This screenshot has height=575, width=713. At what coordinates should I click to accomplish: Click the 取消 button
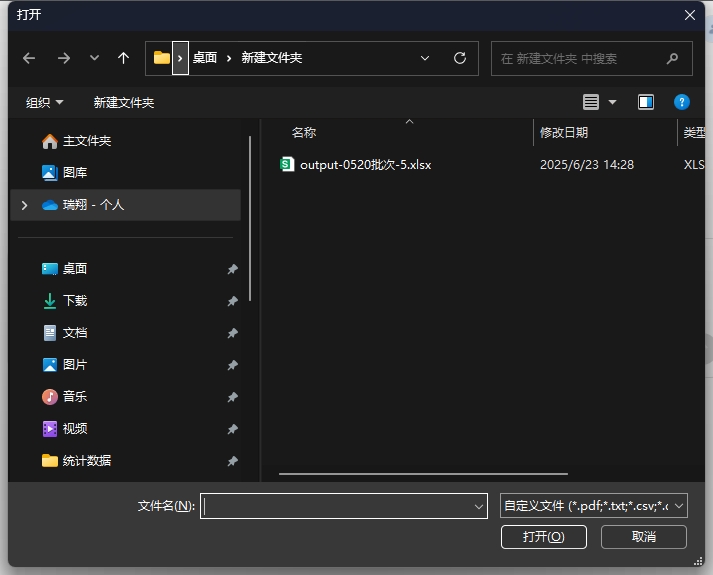point(643,537)
